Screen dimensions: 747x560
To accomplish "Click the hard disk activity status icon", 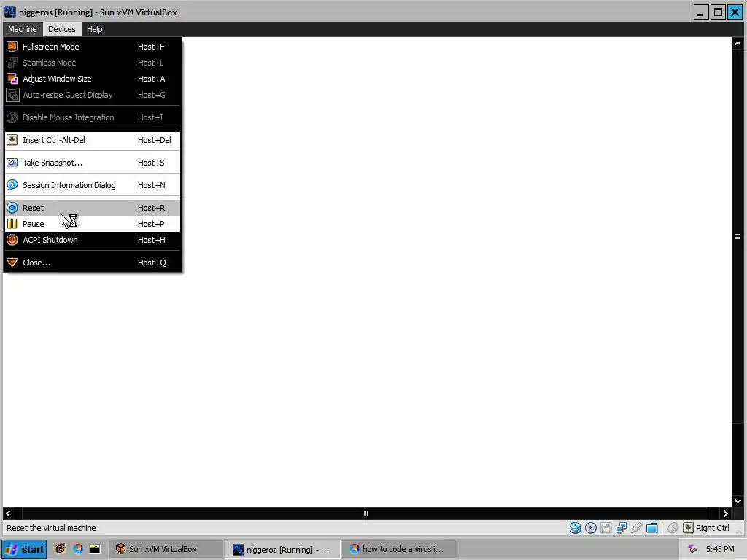I will pyautogui.click(x=575, y=528).
